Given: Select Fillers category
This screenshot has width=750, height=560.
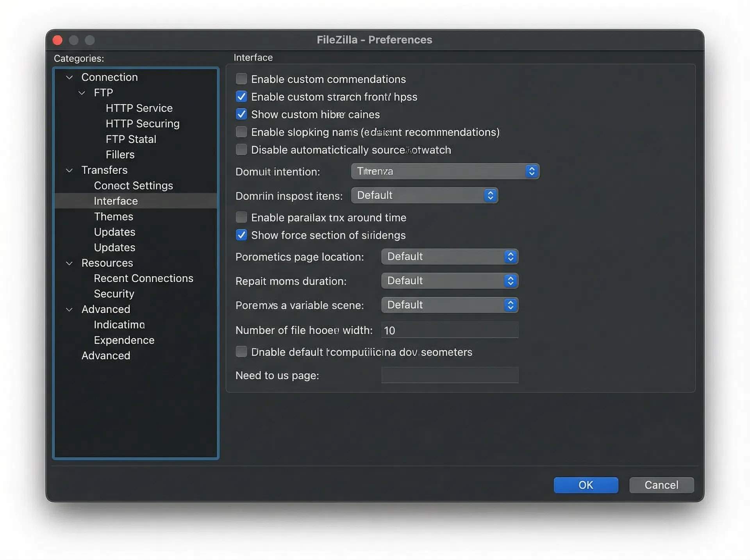Looking at the screenshot, I should (120, 155).
